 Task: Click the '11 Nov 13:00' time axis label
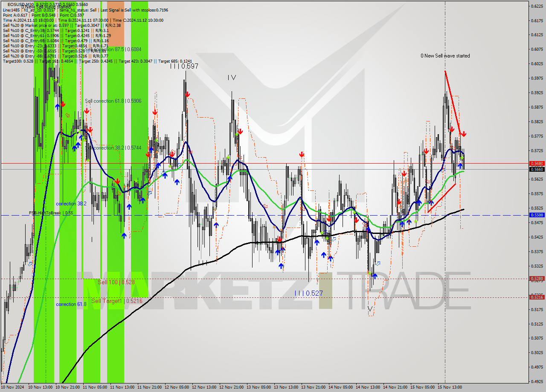123,387
